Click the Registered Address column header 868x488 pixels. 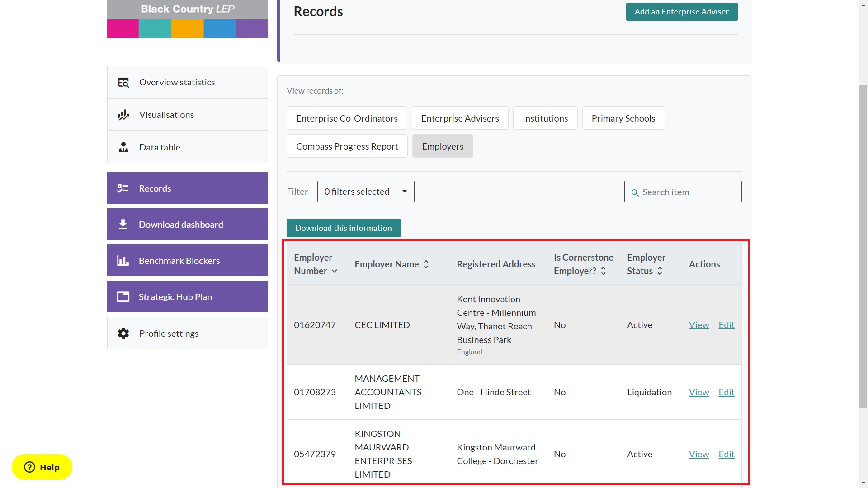[x=496, y=264]
